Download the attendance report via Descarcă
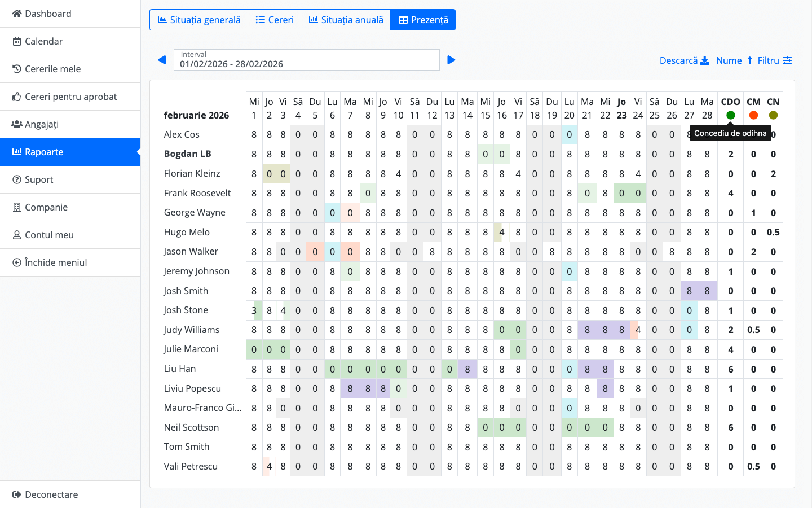The image size is (812, 508). (x=684, y=60)
